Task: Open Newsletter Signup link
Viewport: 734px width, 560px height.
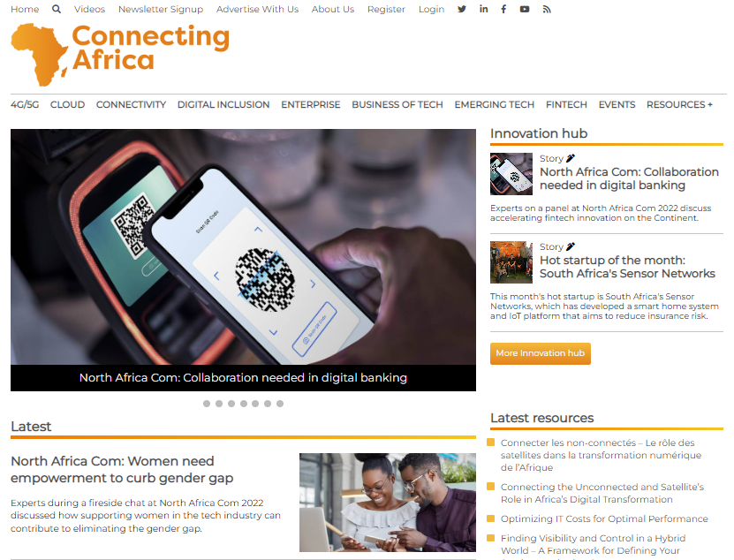Action: (x=161, y=9)
